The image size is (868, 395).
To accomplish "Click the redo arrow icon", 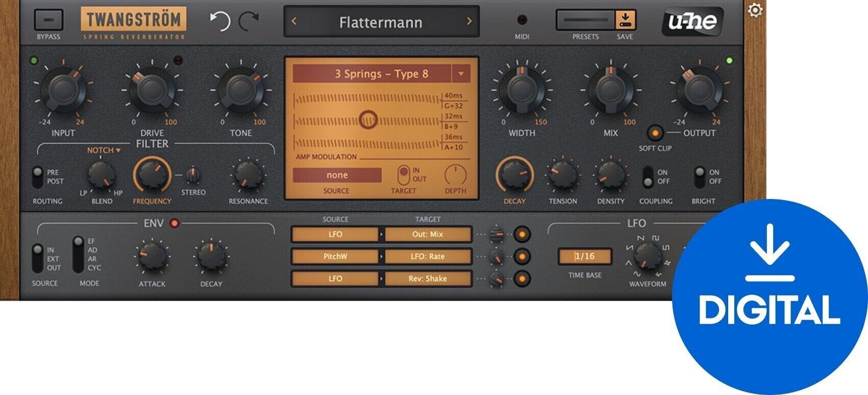I will (250, 21).
